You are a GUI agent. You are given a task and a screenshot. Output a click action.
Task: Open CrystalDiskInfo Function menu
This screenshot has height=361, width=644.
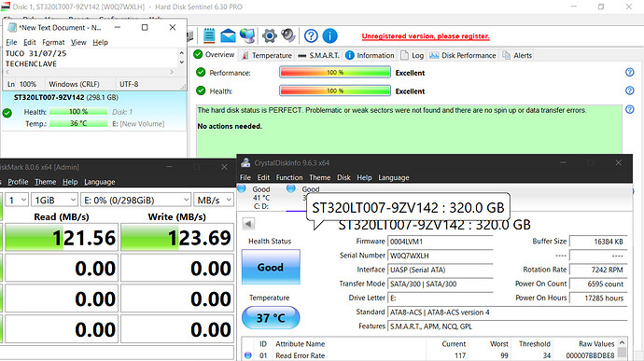click(x=289, y=177)
